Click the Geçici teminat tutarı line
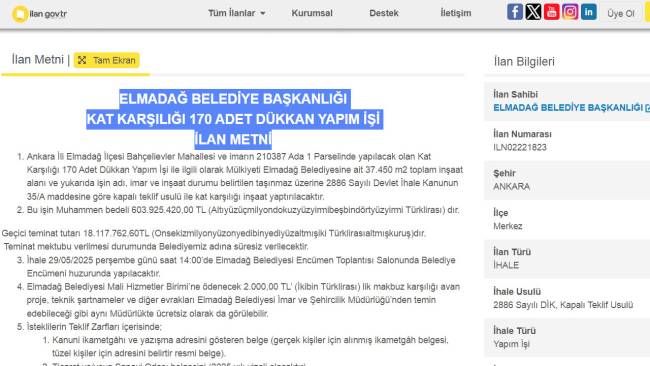The width and height of the screenshot is (650, 366). [x=214, y=233]
